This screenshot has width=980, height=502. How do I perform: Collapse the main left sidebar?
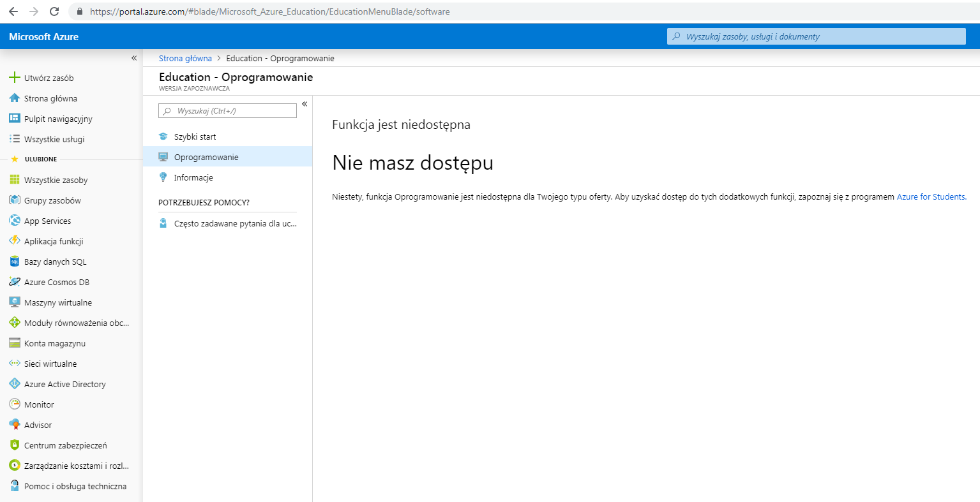click(x=134, y=58)
